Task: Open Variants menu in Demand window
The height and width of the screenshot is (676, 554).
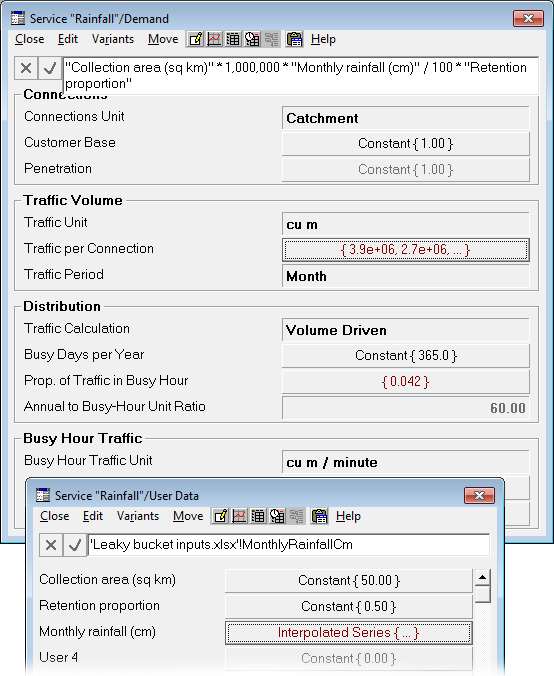Action: 113,39
